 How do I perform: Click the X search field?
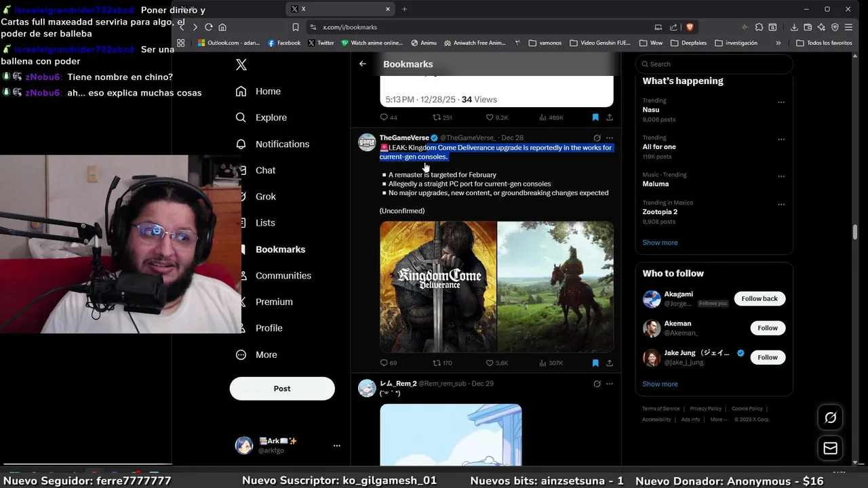(714, 64)
